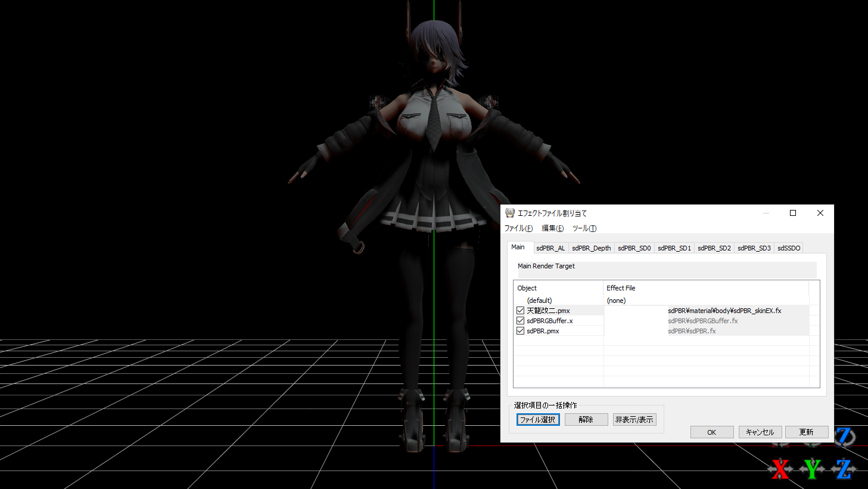
Task: Uncheck the 天龍改二.pmx object checkbox
Action: pyautogui.click(x=520, y=311)
